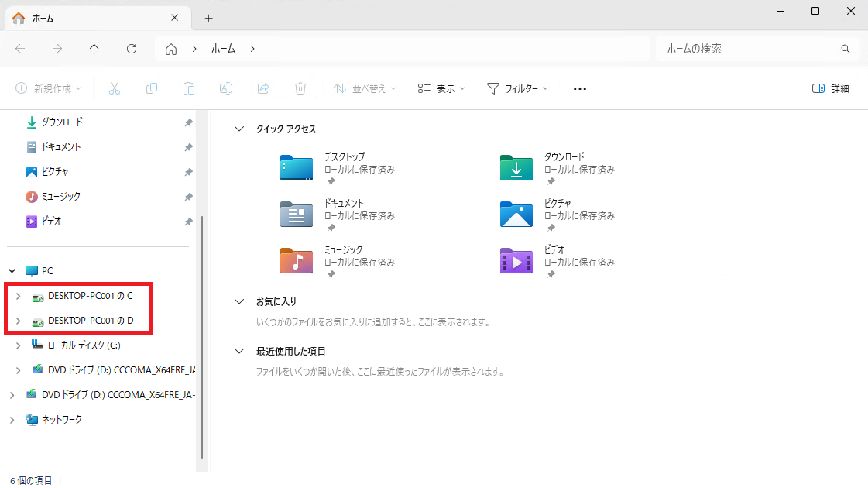
Task: Open the 表示 view dropdown
Action: [x=441, y=88]
